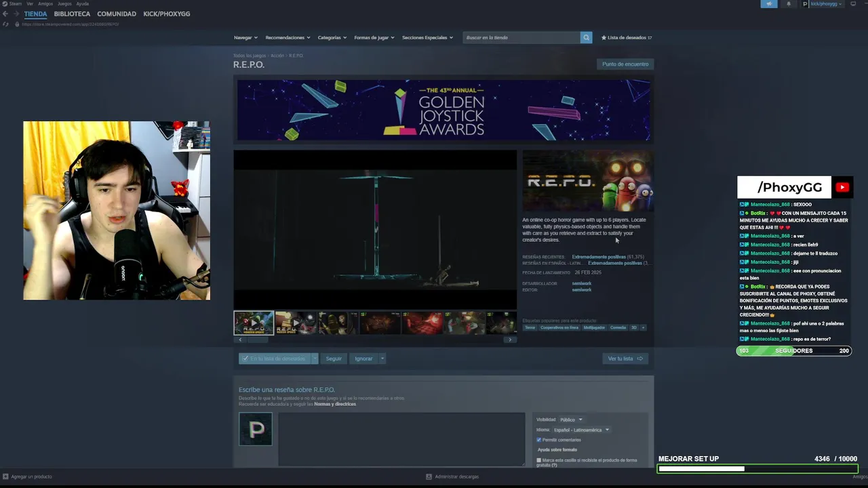Toggle 'En tu lista de deseados' checkbox
Viewport: 868px width, 488px height.
click(x=245, y=359)
